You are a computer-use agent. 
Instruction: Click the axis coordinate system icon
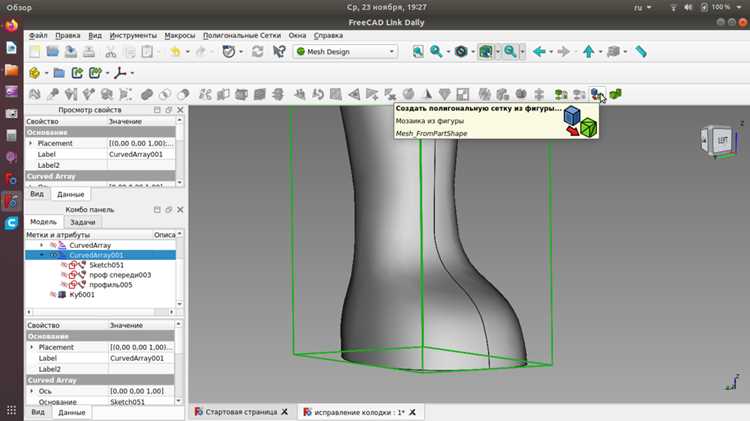click(x=120, y=73)
